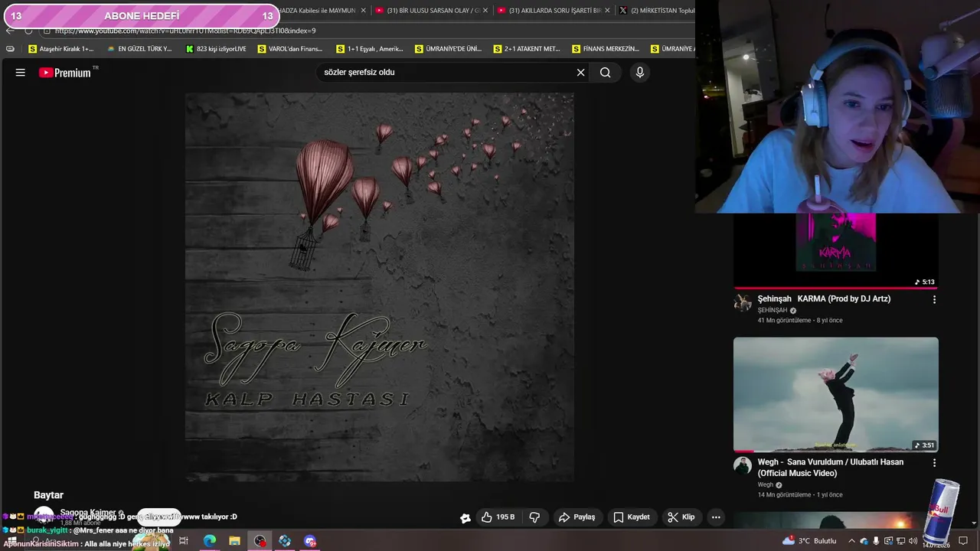Open Wegh - Sana Vuruldum / Ulubatlı Hasan title
This screenshot has width=980, height=551.
(831, 468)
